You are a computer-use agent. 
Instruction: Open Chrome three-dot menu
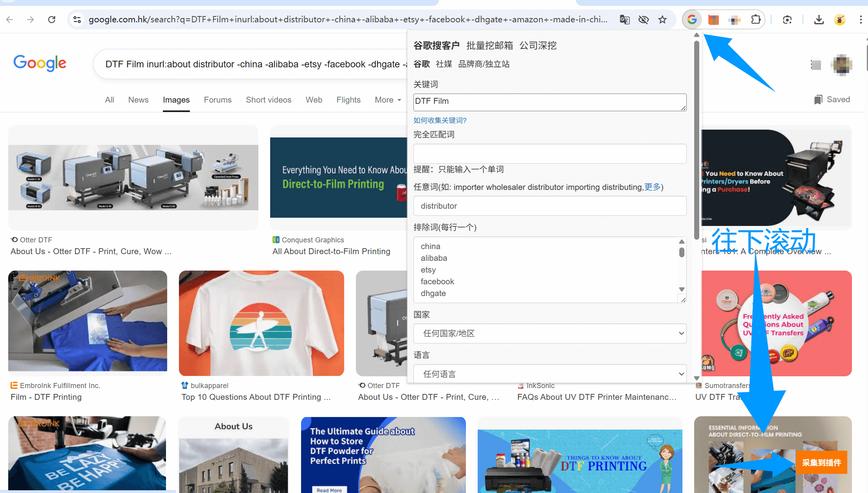pos(861,20)
